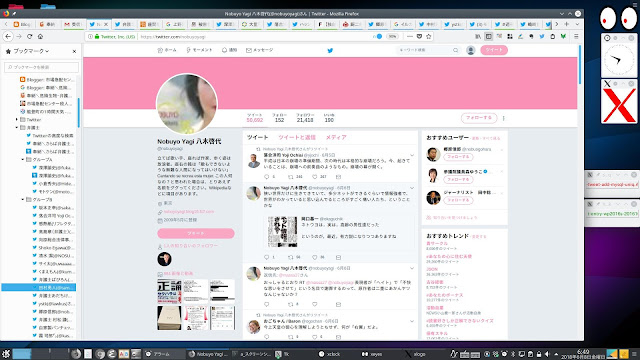Open the ツイート profile tab
Image resolution: width=640 pixels, height=360 pixels.
258,138
